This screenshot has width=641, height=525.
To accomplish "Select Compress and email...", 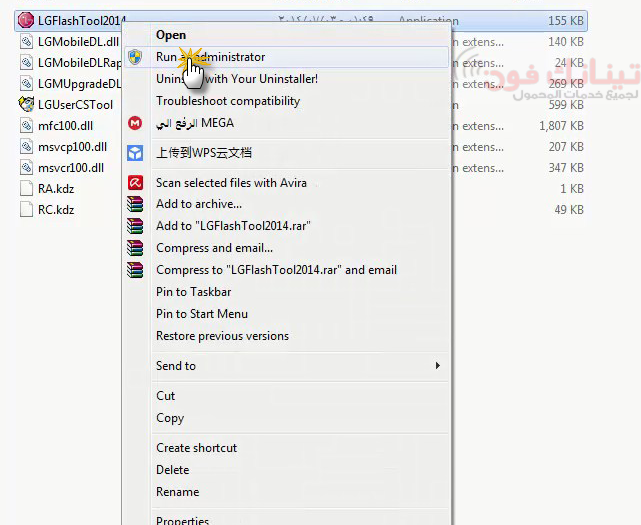I will tap(214, 248).
